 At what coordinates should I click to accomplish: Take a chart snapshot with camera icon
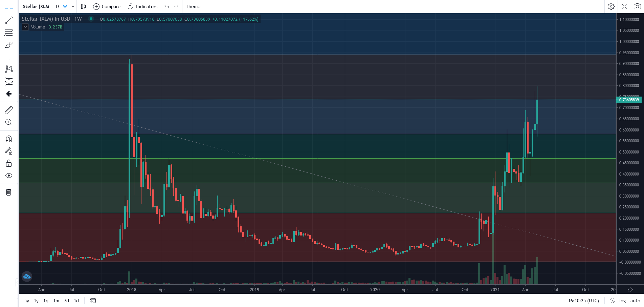pyautogui.click(x=637, y=6)
